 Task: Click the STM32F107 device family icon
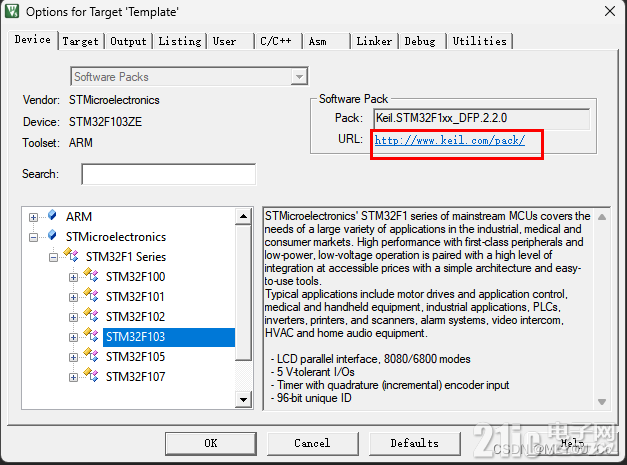click(91, 375)
